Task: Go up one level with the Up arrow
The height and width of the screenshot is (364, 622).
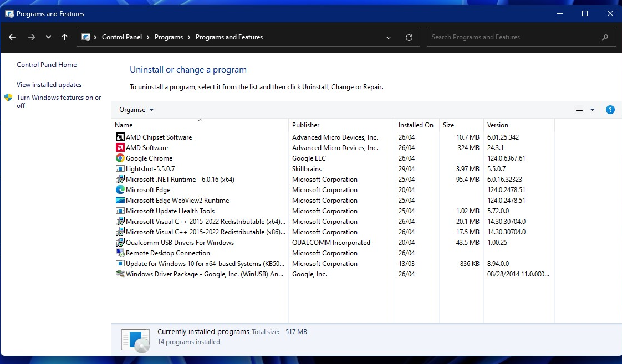Action: (65, 37)
